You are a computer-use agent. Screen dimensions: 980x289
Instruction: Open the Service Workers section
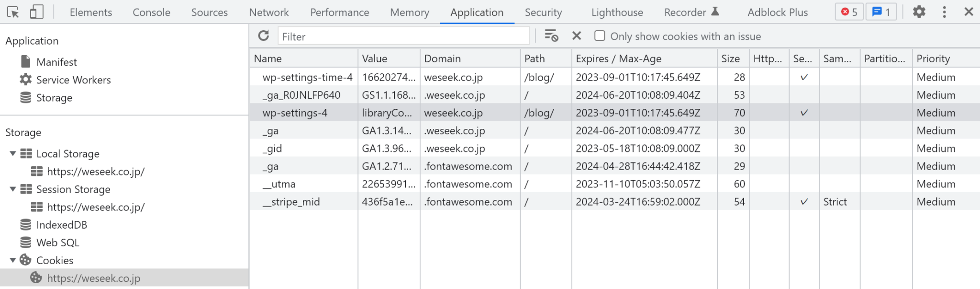pyautogui.click(x=73, y=80)
